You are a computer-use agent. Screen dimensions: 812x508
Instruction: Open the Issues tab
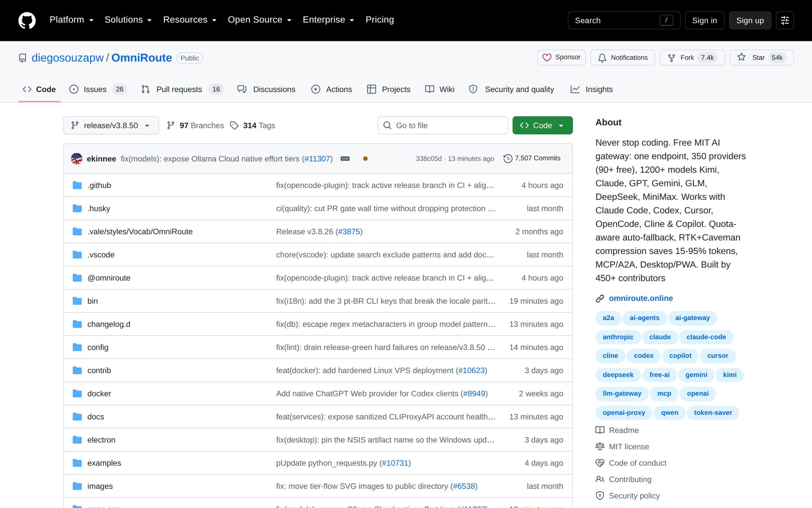[x=98, y=89]
